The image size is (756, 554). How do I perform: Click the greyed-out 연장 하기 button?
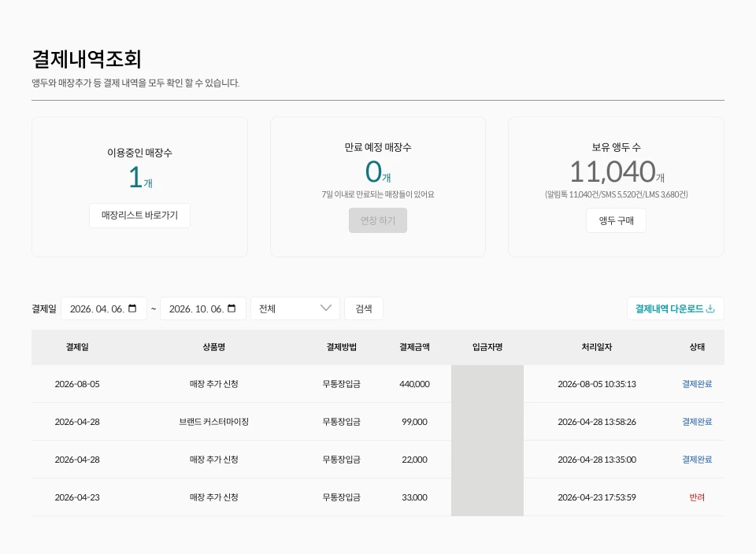click(x=378, y=220)
